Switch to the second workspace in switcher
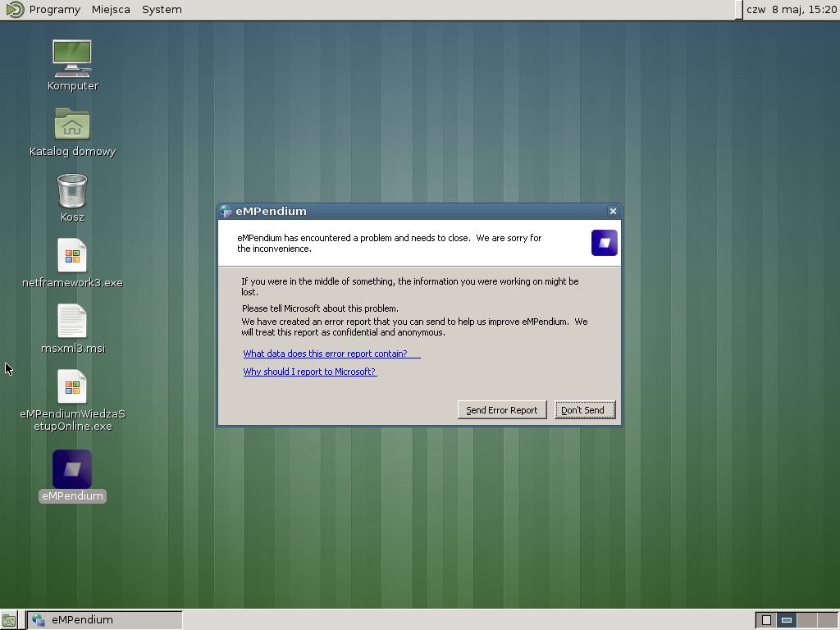The height and width of the screenshot is (630, 840). 787,620
